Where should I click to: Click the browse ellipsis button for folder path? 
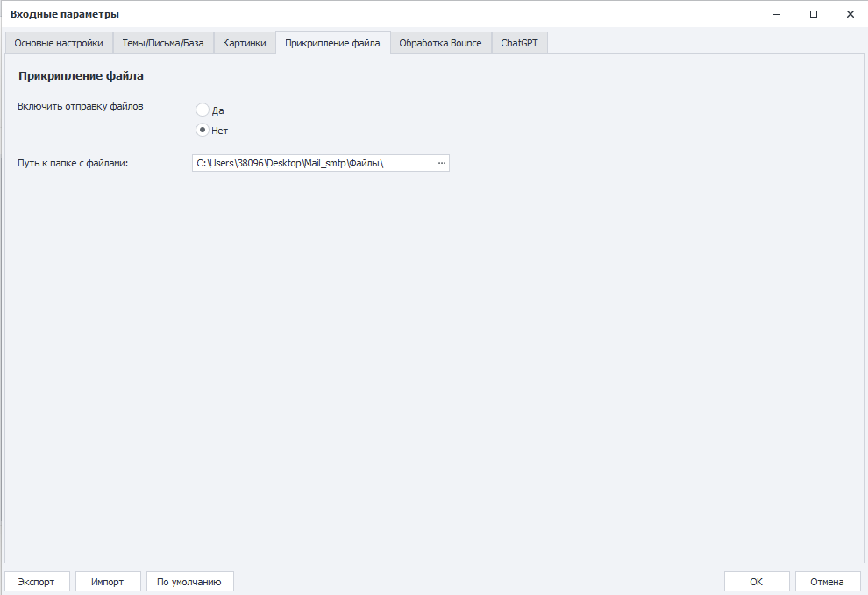[441, 163]
